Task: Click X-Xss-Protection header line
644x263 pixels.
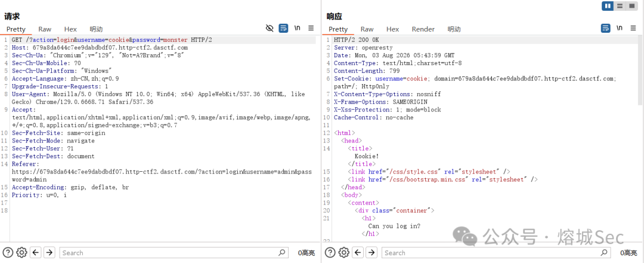Action: [x=388, y=110]
